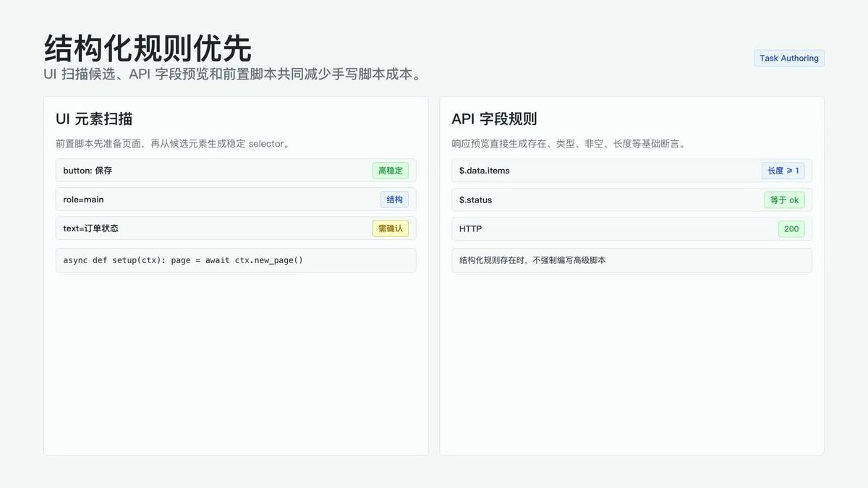Click the 结构化规则优先 title

[148, 48]
